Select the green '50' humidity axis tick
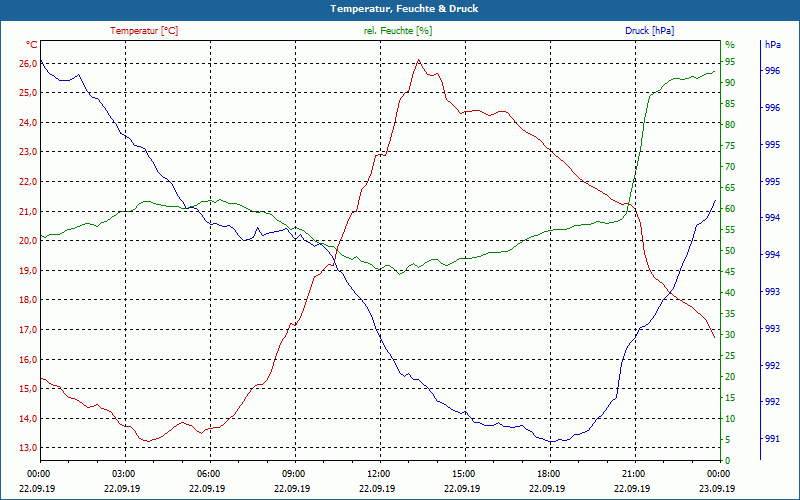This screenshot has height=500, width=800. (x=730, y=251)
